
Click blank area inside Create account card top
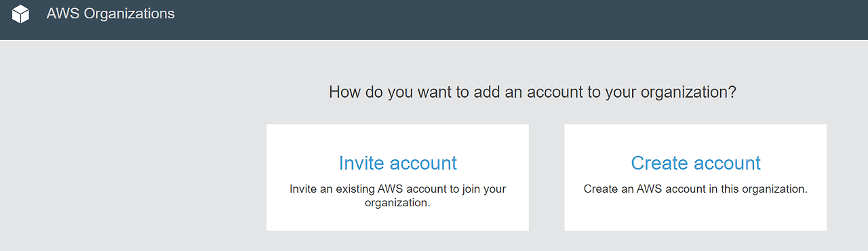click(696, 138)
